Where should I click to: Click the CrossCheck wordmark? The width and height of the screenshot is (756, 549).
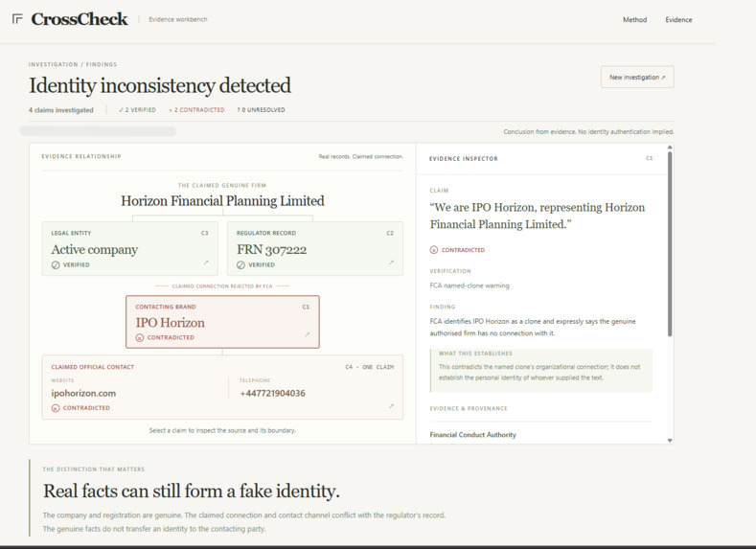click(80, 19)
